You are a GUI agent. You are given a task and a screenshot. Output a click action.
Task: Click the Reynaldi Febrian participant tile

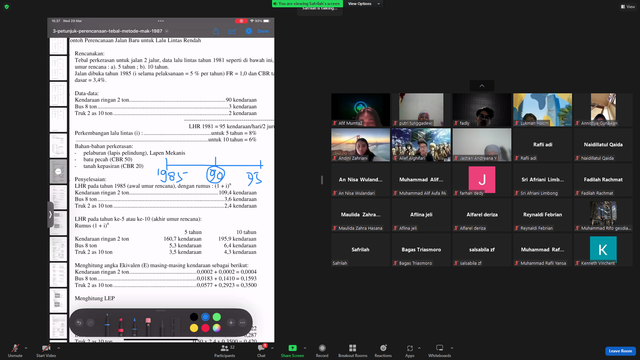click(x=542, y=215)
